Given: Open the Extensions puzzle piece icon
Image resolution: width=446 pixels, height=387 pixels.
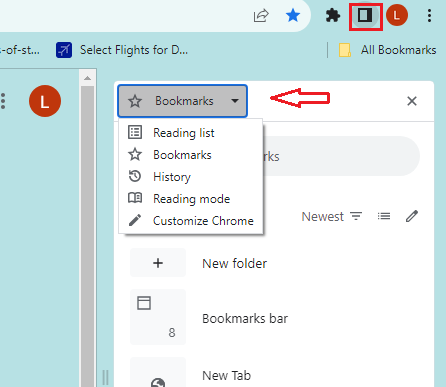Looking at the screenshot, I should (333, 15).
